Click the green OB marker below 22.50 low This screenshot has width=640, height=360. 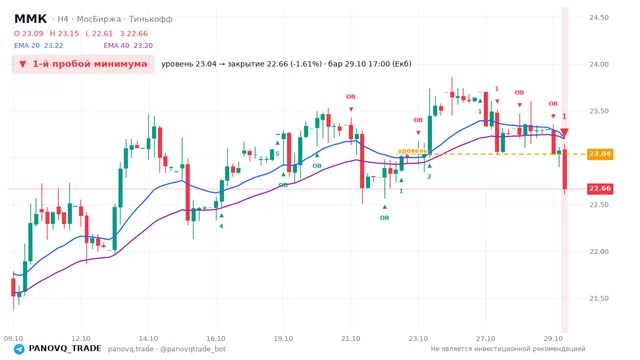coord(384,218)
